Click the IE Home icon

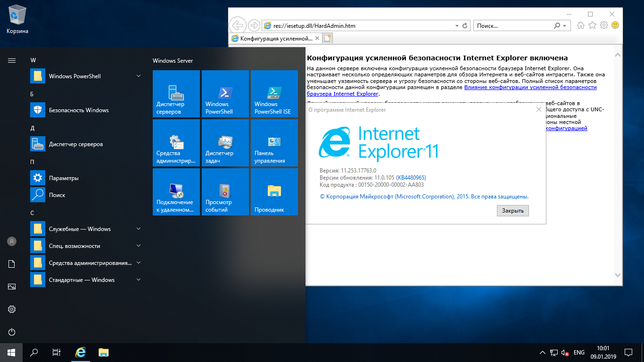coord(581,25)
